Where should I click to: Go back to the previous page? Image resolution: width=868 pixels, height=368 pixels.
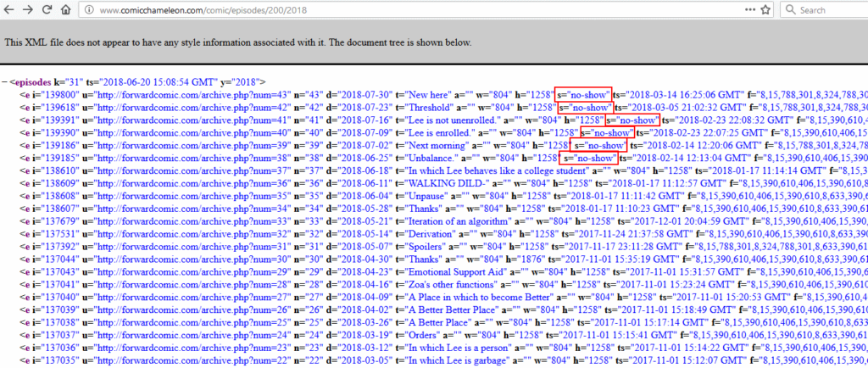8,10
